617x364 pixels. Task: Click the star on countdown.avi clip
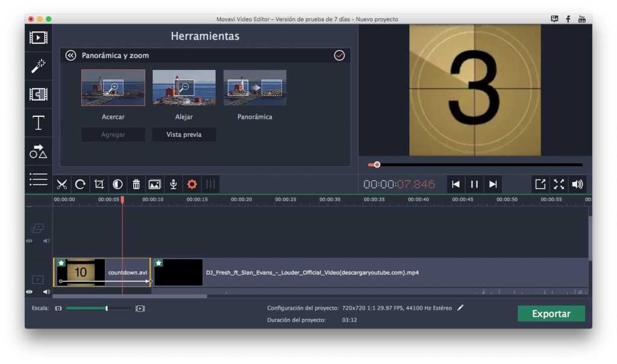point(61,263)
